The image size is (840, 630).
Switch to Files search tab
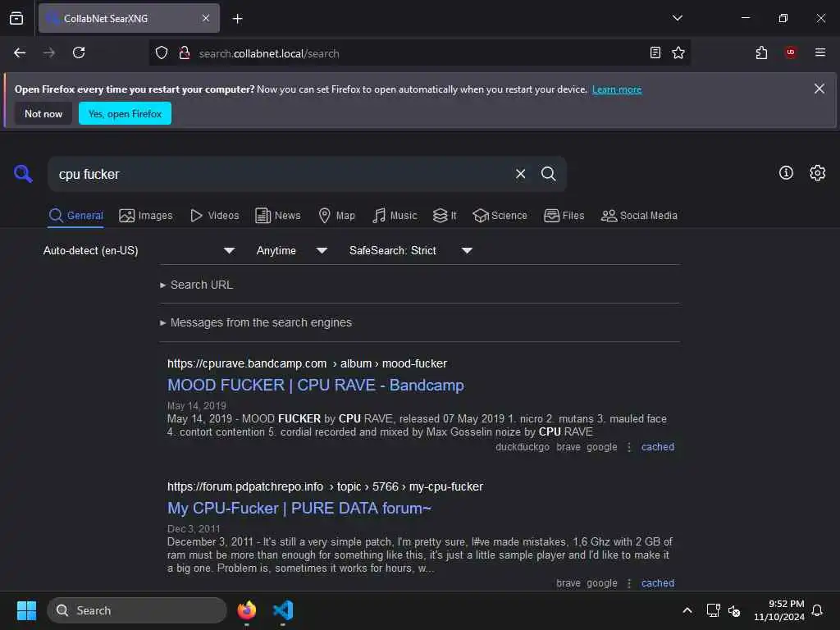pos(564,216)
